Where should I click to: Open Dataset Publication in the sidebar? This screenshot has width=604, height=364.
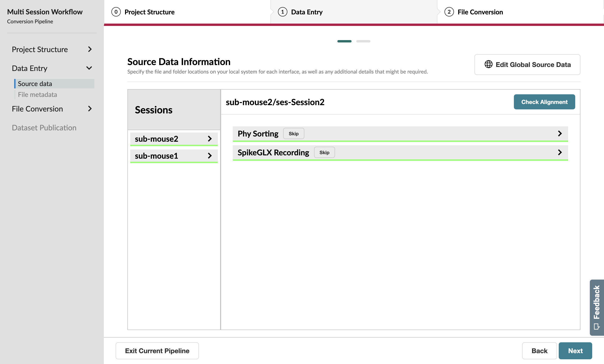pos(44,128)
